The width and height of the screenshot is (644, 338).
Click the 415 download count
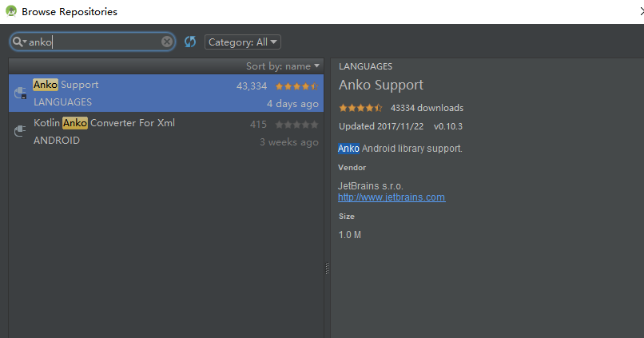[x=258, y=125]
